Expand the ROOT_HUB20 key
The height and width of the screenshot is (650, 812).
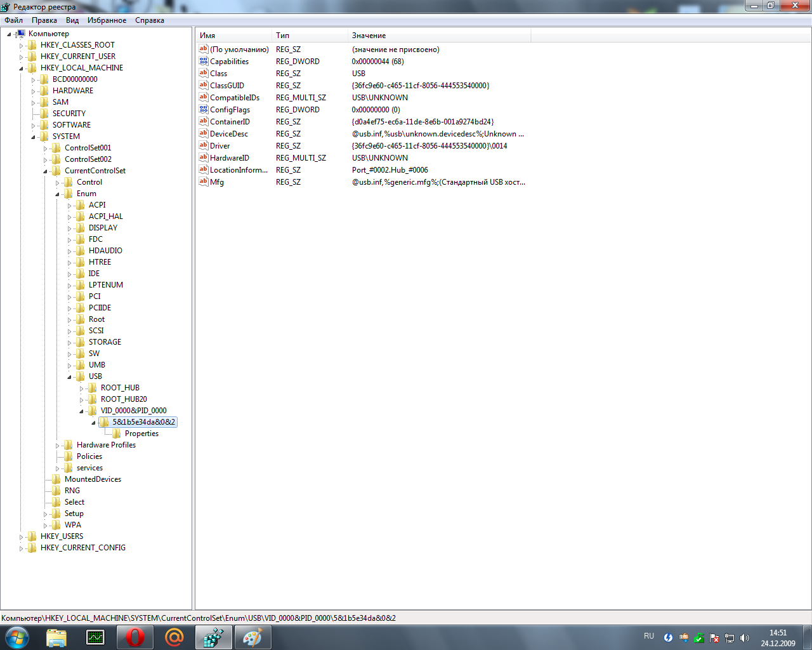coord(81,400)
